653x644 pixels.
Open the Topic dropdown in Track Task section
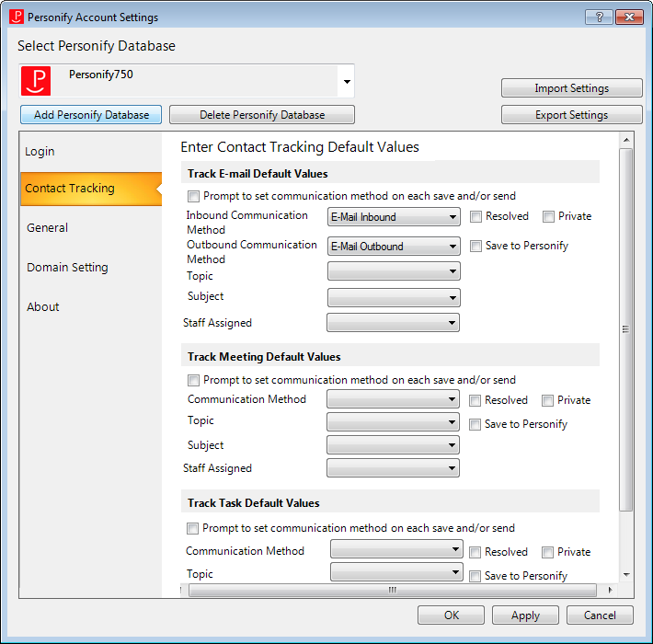tap(397, 572)
